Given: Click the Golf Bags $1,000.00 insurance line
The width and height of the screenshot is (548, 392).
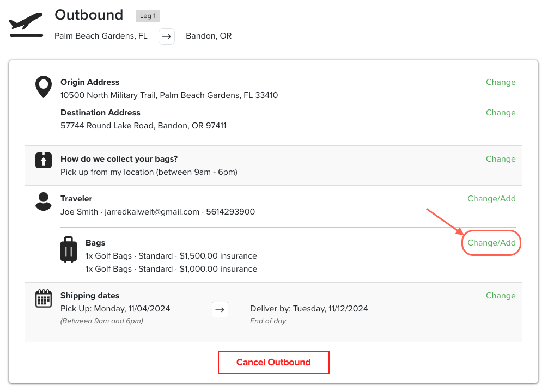Looking at the screenshot, I should pos(171,269).
